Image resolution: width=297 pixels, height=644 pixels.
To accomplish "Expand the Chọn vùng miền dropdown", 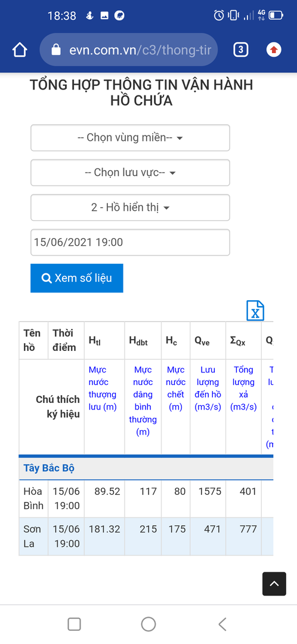I will pos(130,138).
